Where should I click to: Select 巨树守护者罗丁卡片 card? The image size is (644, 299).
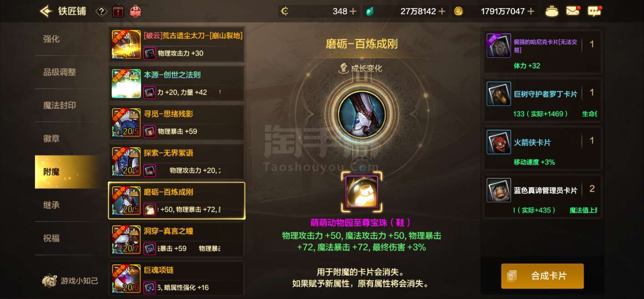tap(543, 100)
